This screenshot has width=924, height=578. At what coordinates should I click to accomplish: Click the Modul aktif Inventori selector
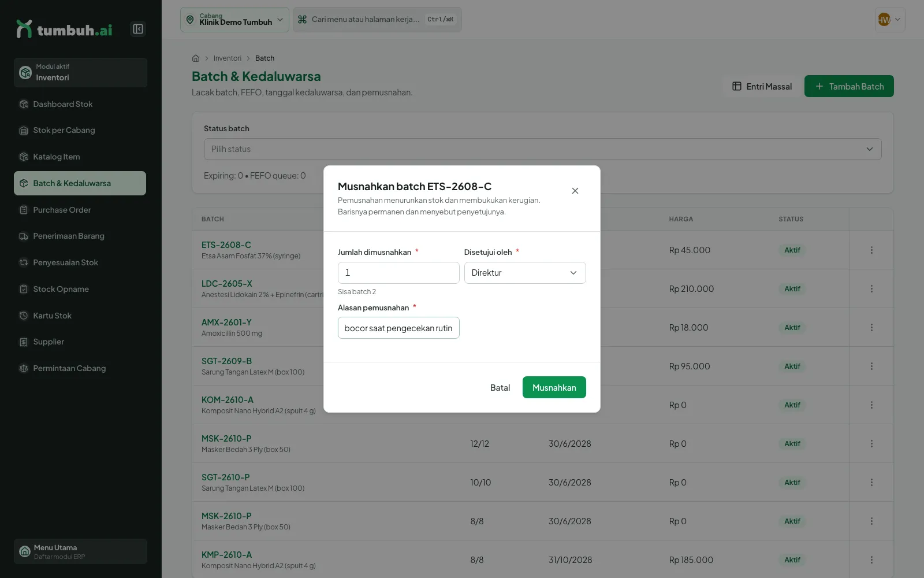point(80,72)
